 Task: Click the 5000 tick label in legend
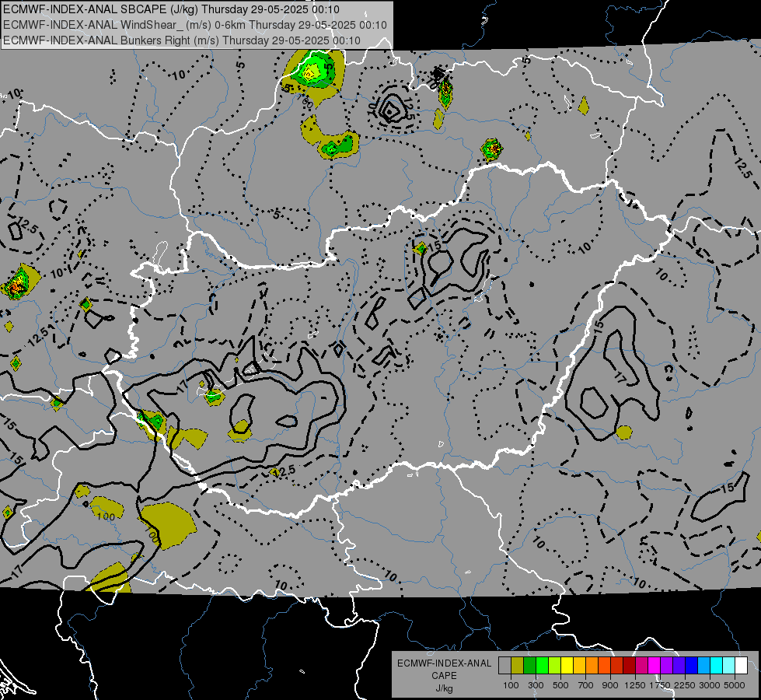[x=735, y=685]
